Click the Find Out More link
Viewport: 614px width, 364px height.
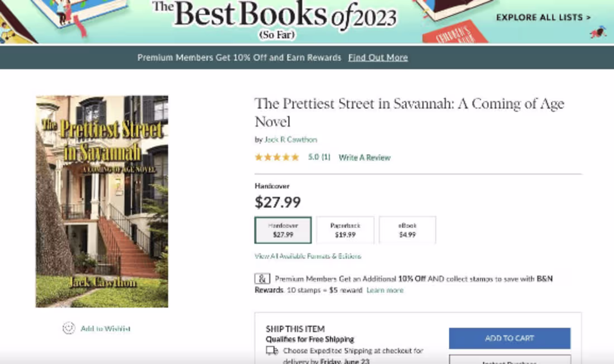coord(378,58)
